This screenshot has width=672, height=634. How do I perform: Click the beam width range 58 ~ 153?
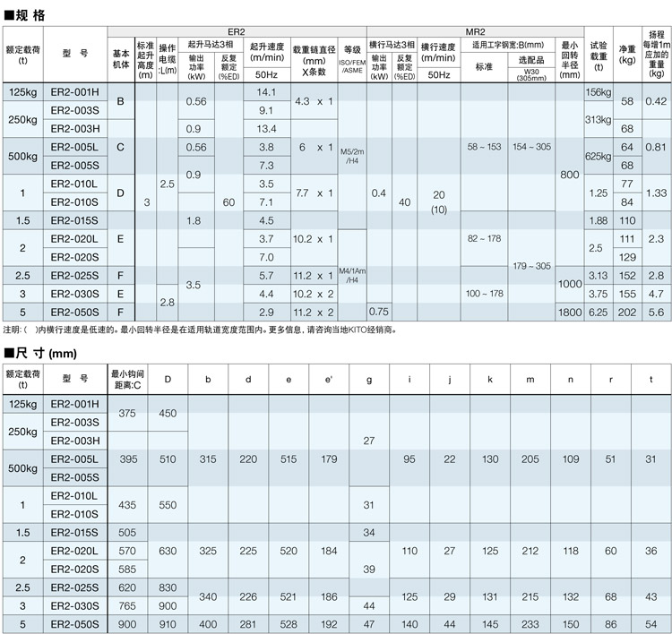coord(484,147)
